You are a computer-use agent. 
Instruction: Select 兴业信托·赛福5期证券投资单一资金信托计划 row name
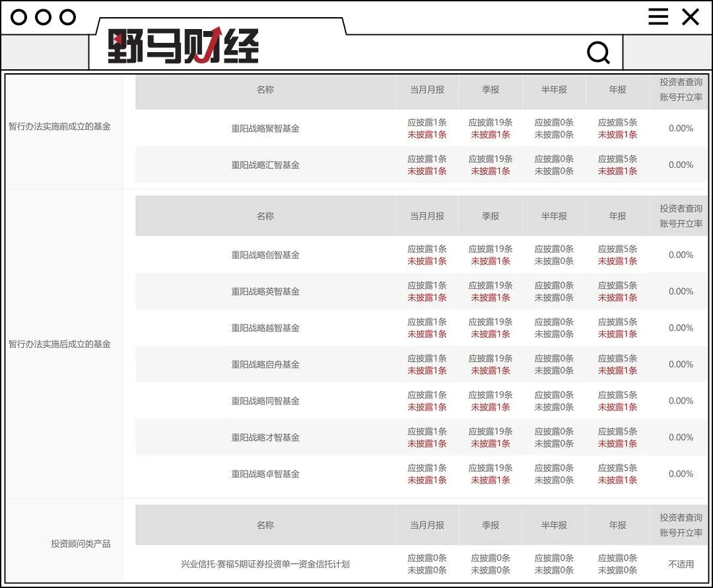265,564
